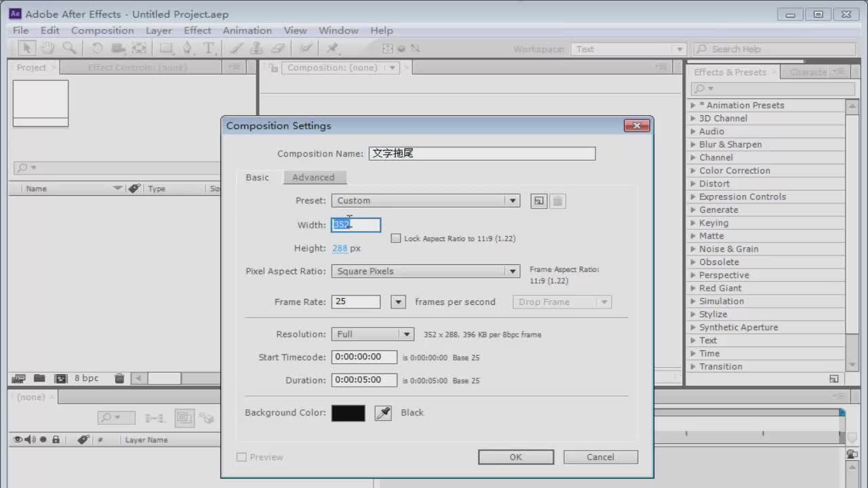Enable Lock Aspect Ratio to 11:9
868x488 pixels.
pyautogui.click(x=396, y=239)
